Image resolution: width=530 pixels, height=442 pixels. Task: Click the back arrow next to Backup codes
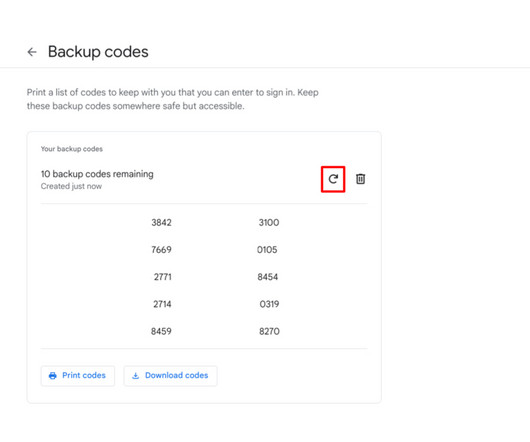(x=32, y=52)
